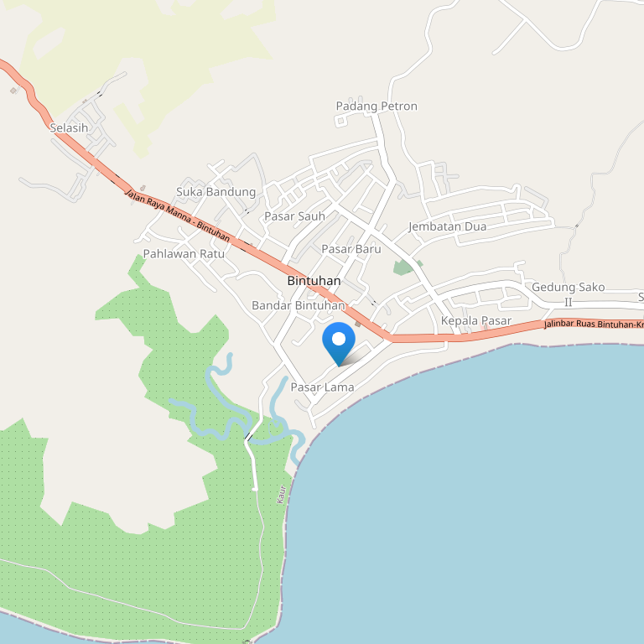Click the Pahlawan Ratu label
The height and width of the screenshot is (644, 644).
click(x=184, y=254)
